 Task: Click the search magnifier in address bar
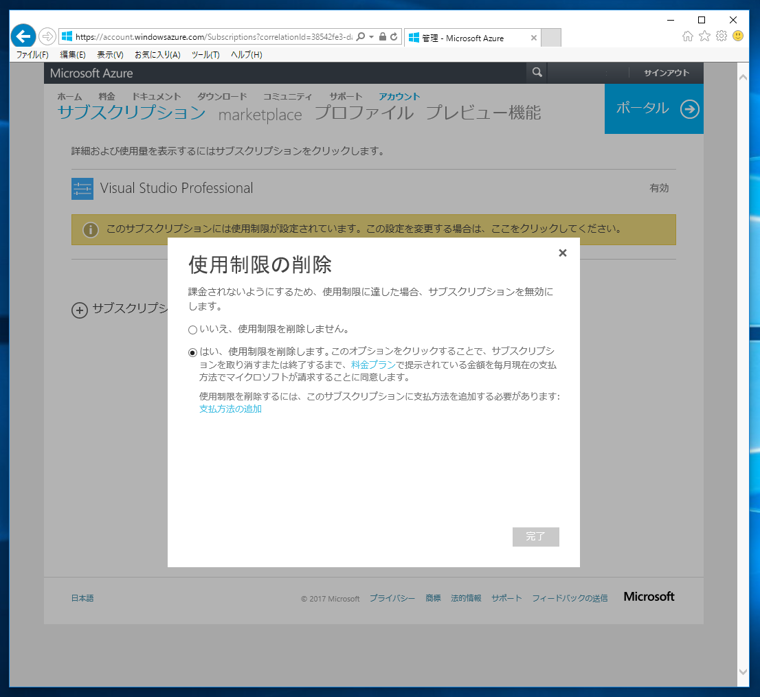[360, 37]
